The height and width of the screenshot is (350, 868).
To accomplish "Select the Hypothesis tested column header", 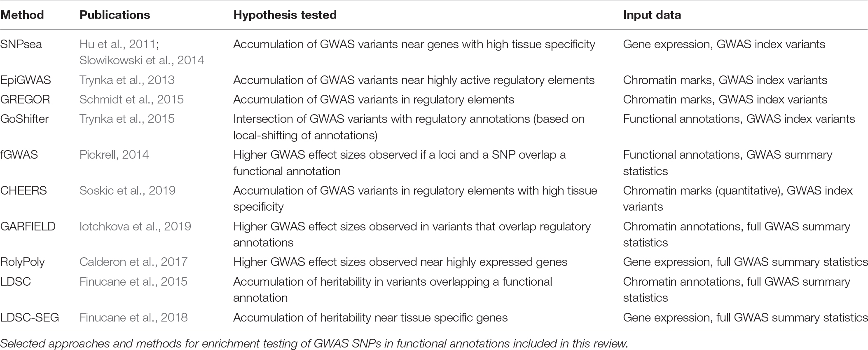I will 285,15.
